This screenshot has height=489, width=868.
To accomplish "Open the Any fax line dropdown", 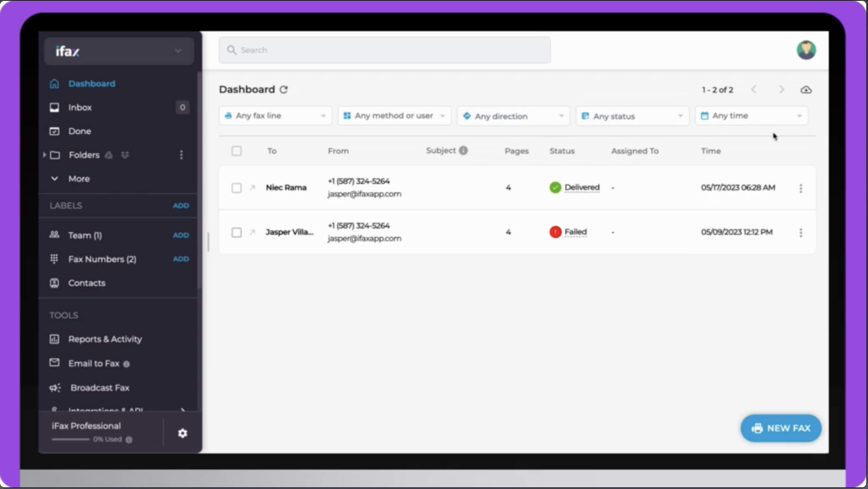I will click(x=275, y=116).
